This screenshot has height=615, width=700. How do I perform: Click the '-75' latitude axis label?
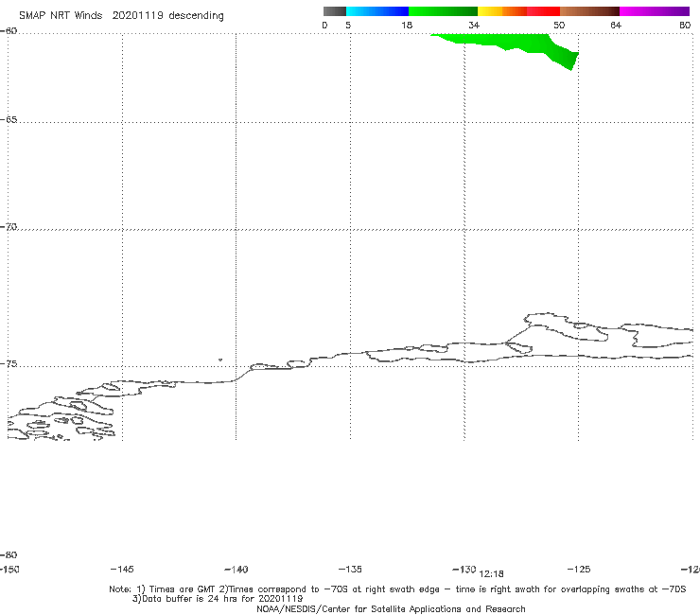click(x=9, y=364)
